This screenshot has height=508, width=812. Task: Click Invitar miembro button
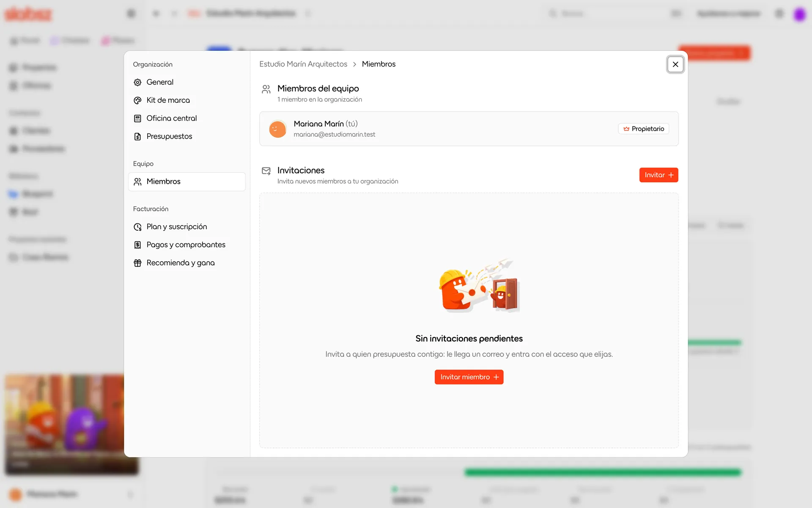click(469, 377)
